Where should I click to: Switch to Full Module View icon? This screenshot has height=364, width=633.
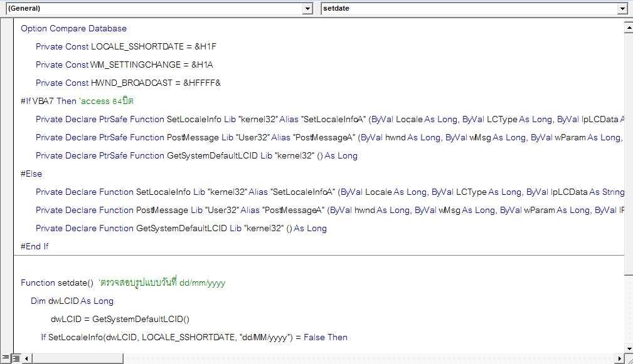click(16, 358)
